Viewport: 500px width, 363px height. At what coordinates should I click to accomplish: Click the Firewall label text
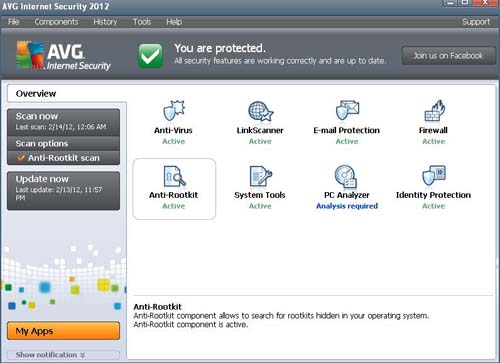(433, 130)
